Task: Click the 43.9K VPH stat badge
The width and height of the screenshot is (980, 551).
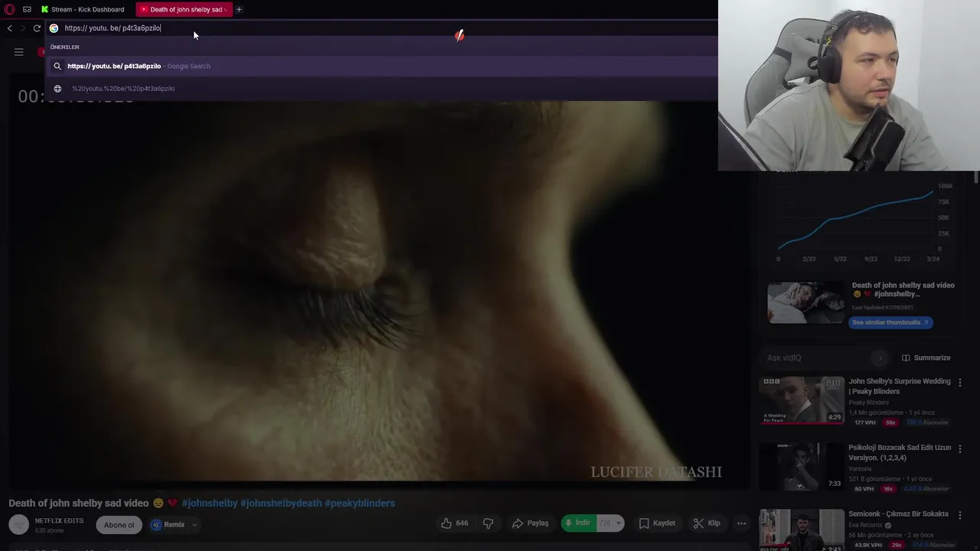Action: point(867,545)
